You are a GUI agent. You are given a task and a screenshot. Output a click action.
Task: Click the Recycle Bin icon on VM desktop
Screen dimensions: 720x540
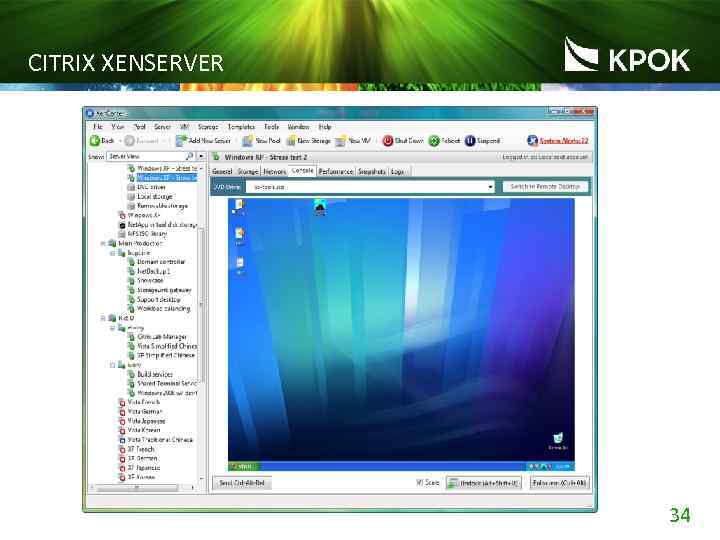[558, 437]
